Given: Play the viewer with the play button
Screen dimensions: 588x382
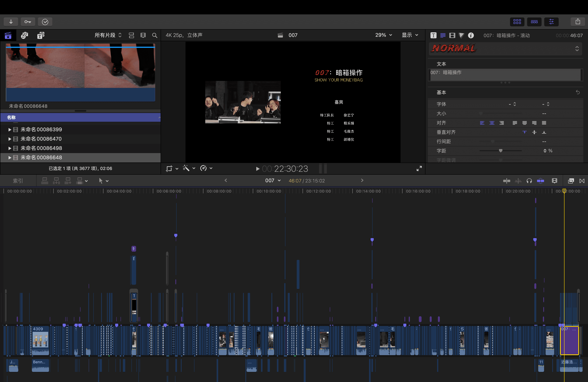Looking at the screenshot, I should (x=257, y=169).
